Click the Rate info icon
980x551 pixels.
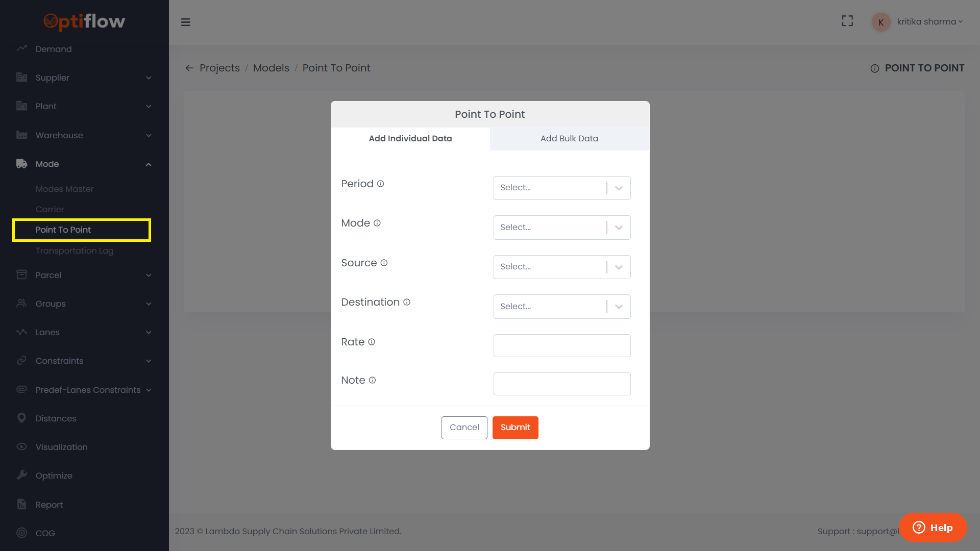click(x=372, y=342)
